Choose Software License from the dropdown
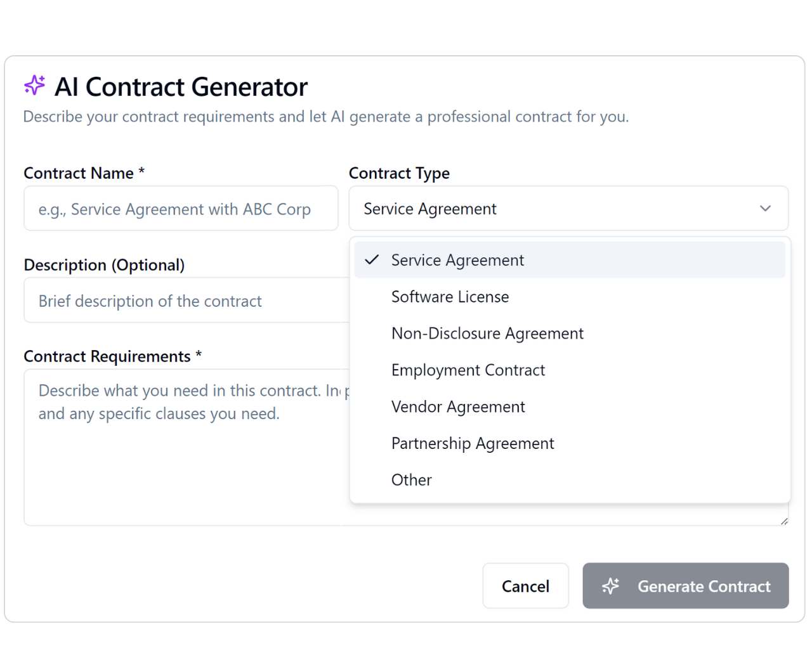Image resolution: width=812 pixels, height=662 pixels. [x=570, y=297]
